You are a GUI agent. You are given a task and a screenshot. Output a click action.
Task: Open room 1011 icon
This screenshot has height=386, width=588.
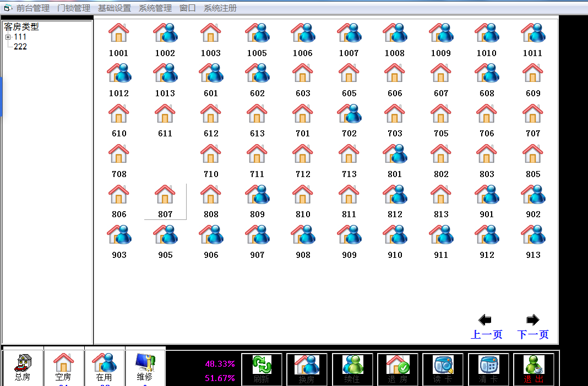pyautogui.click(x=532, y=33)
